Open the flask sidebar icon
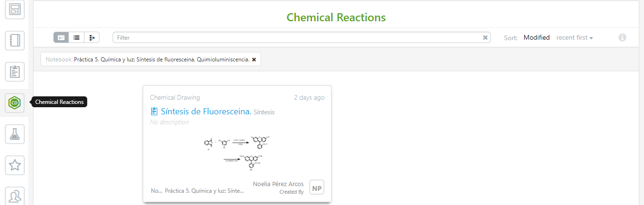 click(15, 134)
